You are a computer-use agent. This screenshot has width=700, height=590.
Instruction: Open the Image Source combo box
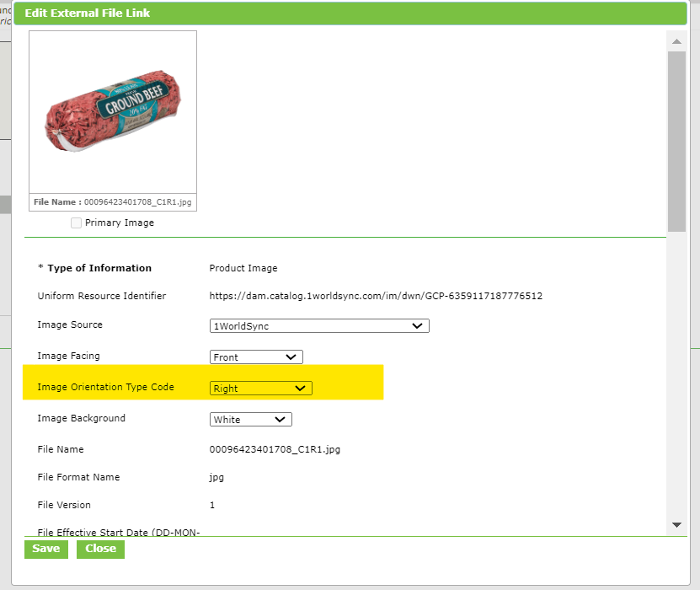point(318,325)
